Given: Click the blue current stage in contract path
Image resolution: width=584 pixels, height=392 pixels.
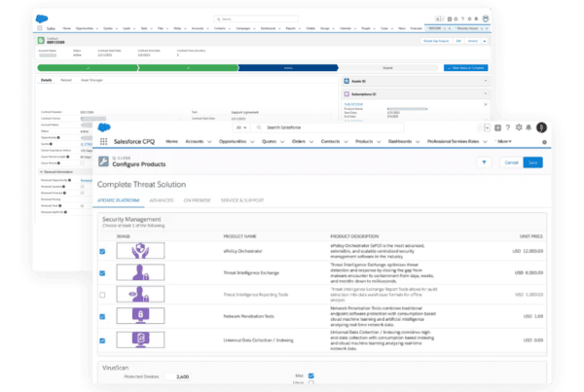Looking at the screenshot, I should coord(288,68).
